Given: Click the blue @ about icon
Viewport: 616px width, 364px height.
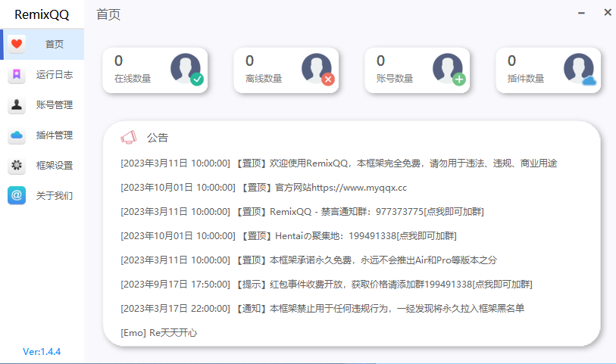Looking at the screenshot, I should tap(17, 195).
